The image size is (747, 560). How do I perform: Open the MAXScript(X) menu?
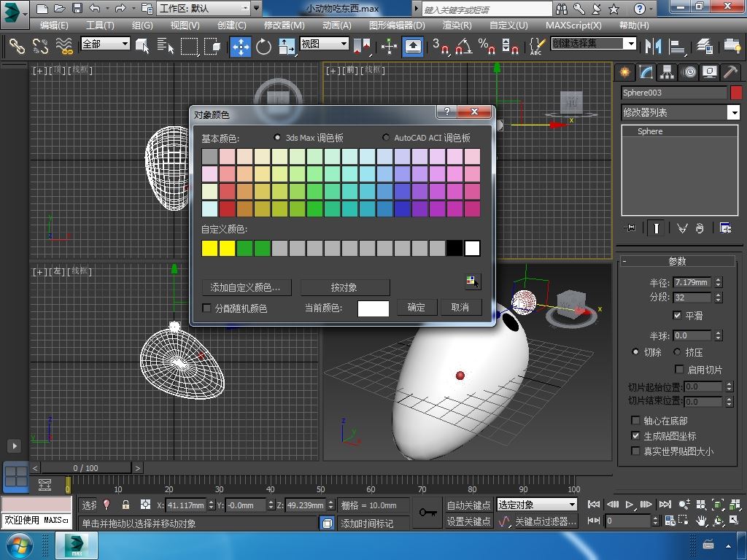[x=573, y=26]
